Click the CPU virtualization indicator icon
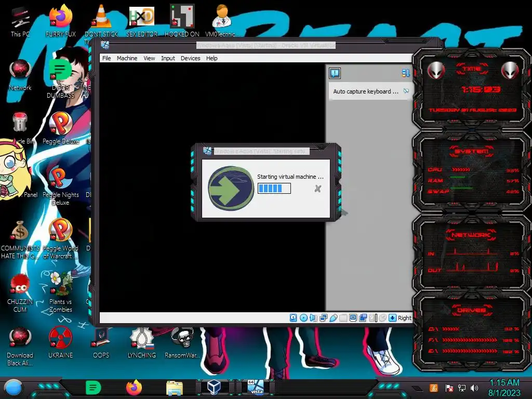The width and height of the screenshot is (532, 399). (x=373, y=317)
